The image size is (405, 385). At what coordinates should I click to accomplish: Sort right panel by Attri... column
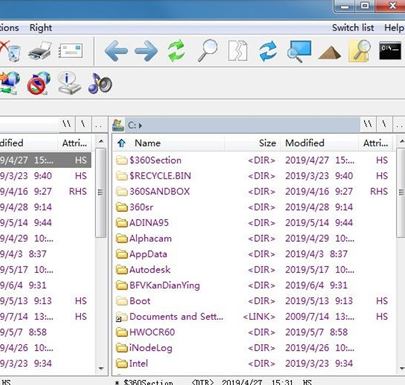[x=375, y=143]
